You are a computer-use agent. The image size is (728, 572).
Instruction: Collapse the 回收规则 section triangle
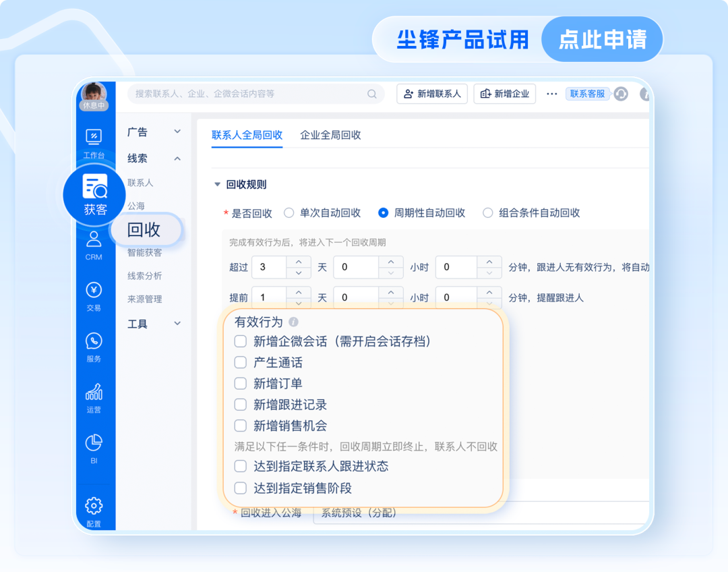[x=217, y=184]
